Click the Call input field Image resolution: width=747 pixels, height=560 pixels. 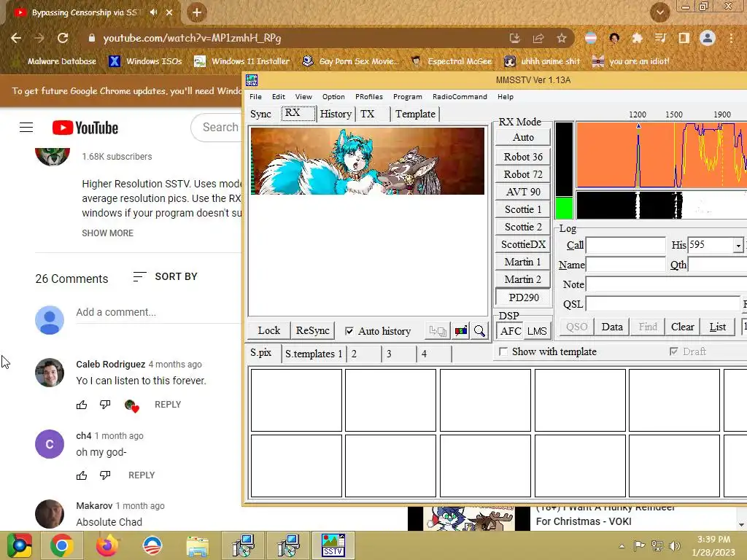pos(625,245)
